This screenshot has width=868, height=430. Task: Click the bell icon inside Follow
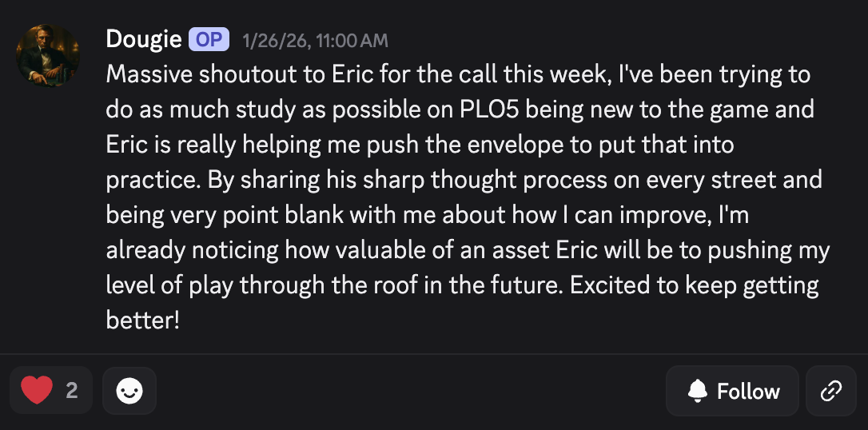(698, 391)
